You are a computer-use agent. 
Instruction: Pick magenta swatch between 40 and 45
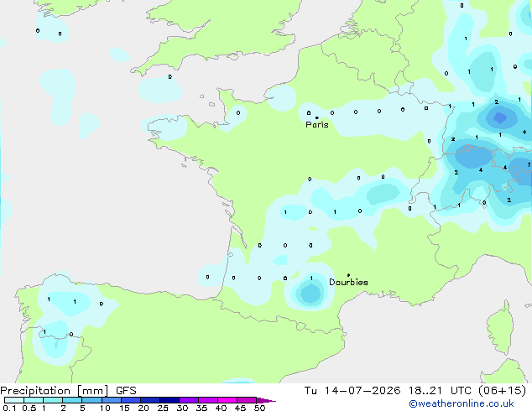point(227,400)
